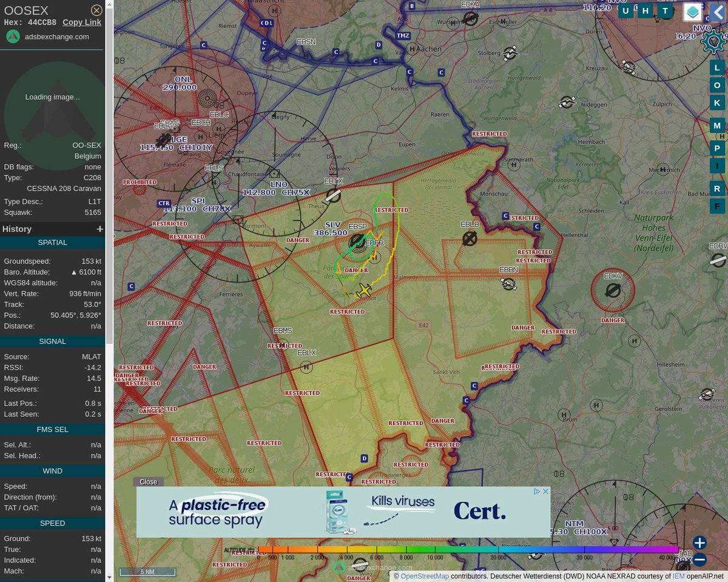Click the FMS SEL section header
728x582 pixels.
(53, 429)
